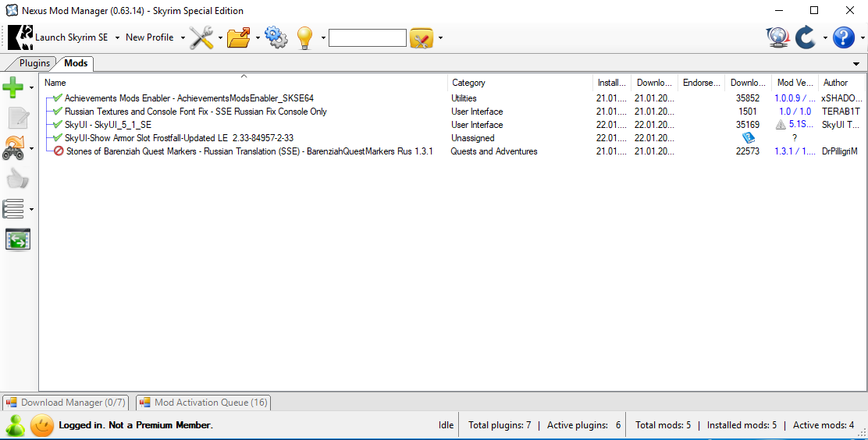This screenshot has width=868, height=440.
Task: Expand the tools dropdown arrow
Action: (220, 37)
